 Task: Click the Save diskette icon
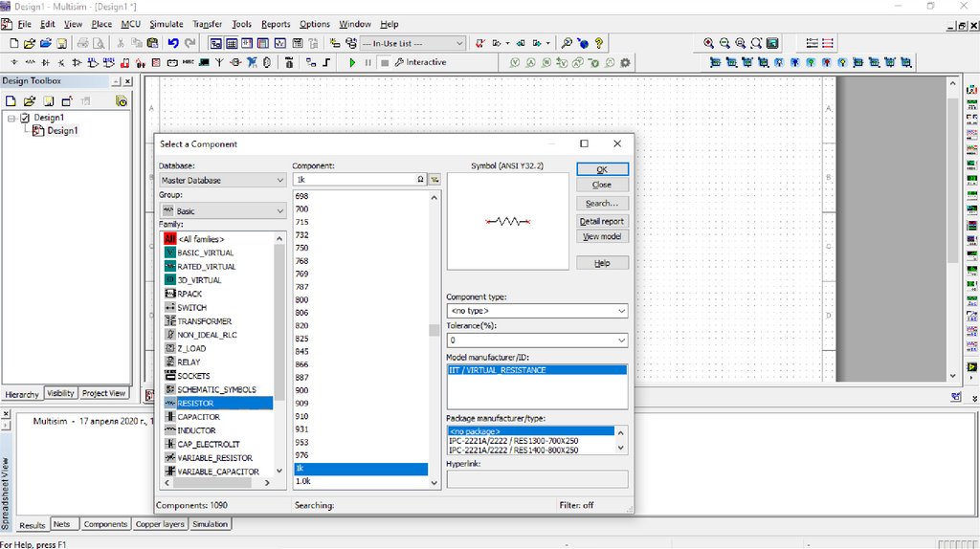tap(62, 43)
